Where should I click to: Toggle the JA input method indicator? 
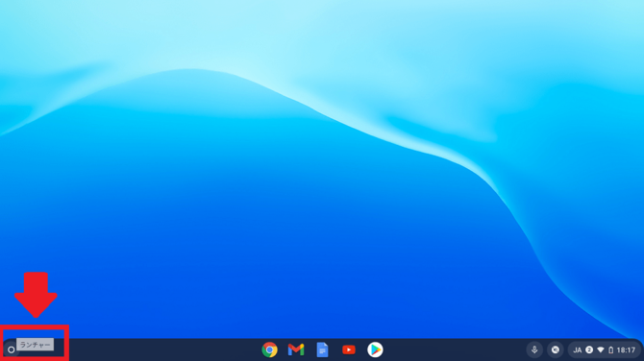(x=577, y=349)
